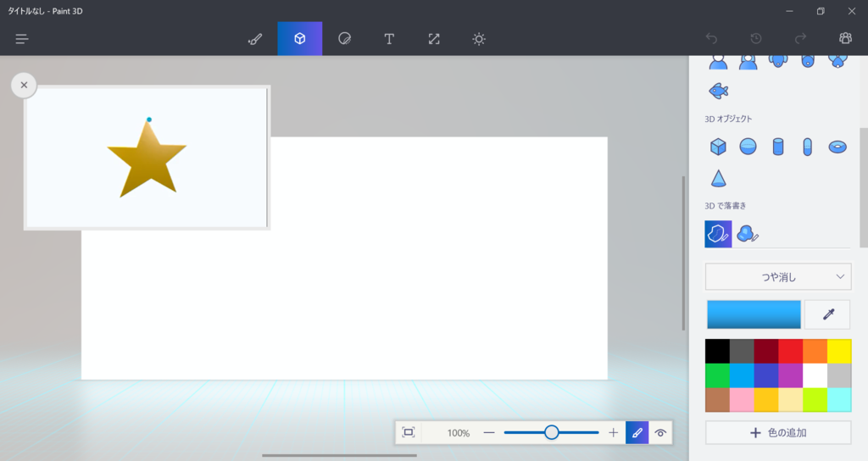868x461 pixels.
Task: Click the gold star preview thumbnail
Action: (147, 158)
